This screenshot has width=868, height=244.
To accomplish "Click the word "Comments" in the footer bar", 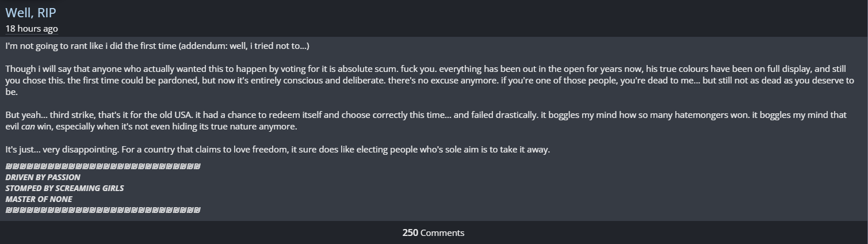I will [x=442, y=232].
